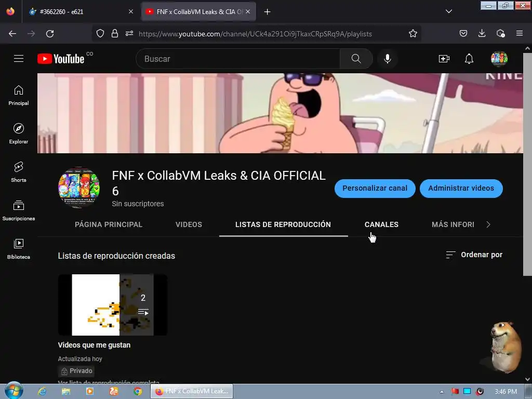Click the scrollbar down arrow

528,379
